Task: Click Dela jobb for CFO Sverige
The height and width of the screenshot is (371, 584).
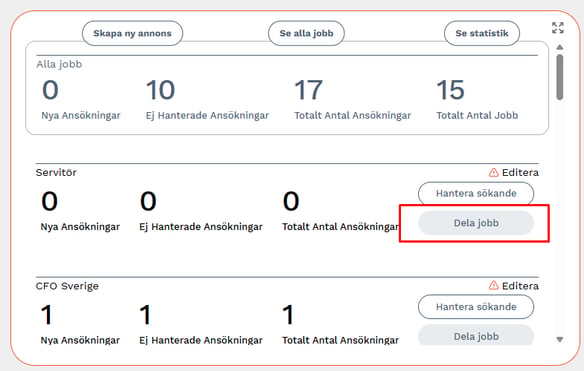Action: [476, 335]
